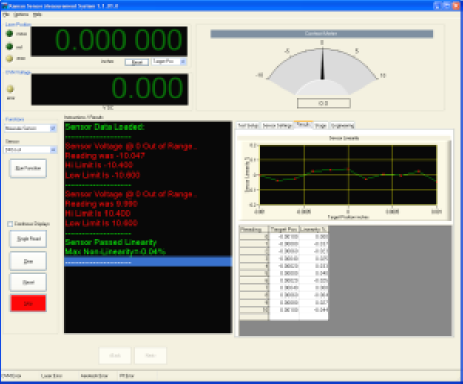Click the red Stop button

click(28, 303)
